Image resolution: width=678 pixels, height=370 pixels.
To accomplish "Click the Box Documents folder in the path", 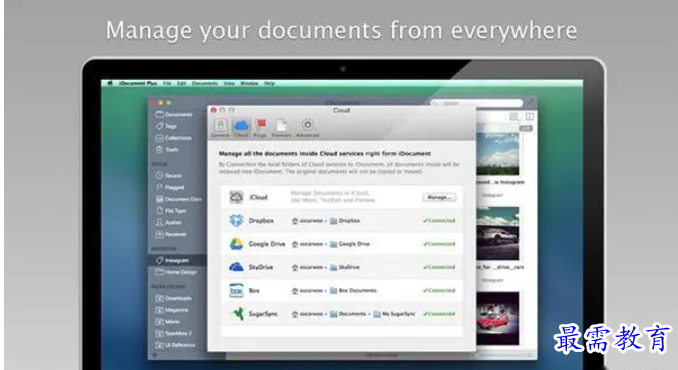I will (x=353, y=291).
